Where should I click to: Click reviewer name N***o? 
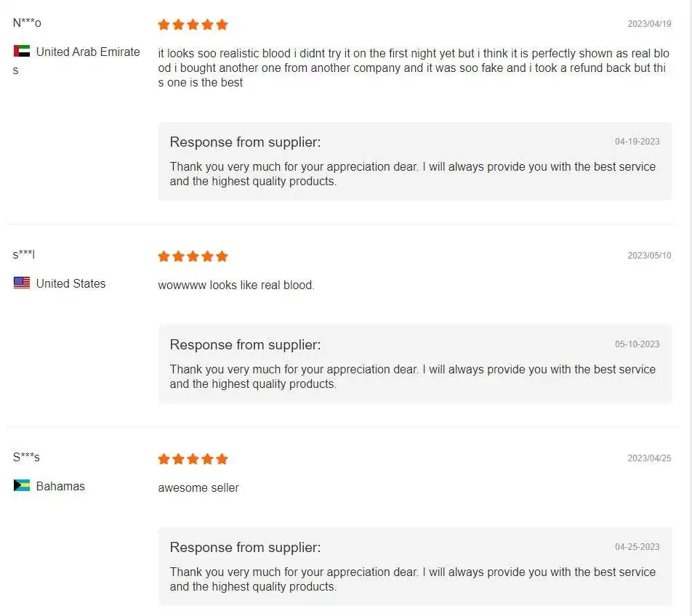click(x=27, y=23)
